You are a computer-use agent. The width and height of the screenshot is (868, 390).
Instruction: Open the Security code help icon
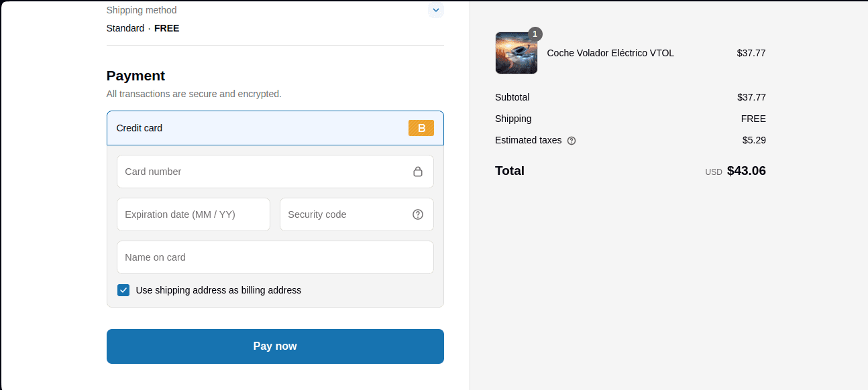[x=418, y=214]
